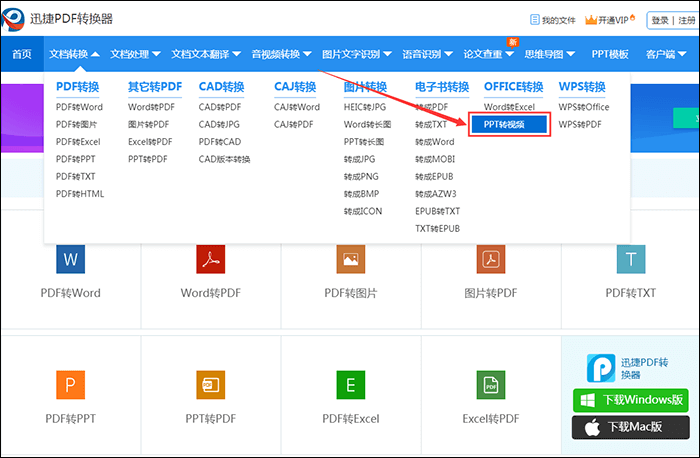The width and height of the screenshot is (700, 458).
Task: Select Word转PDF in dropdown menu
Action: coord(151,107)
